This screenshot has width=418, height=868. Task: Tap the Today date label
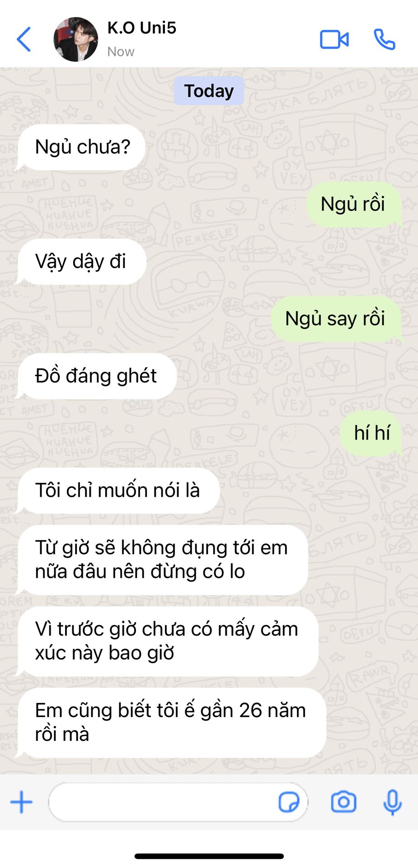coord(209,91)
